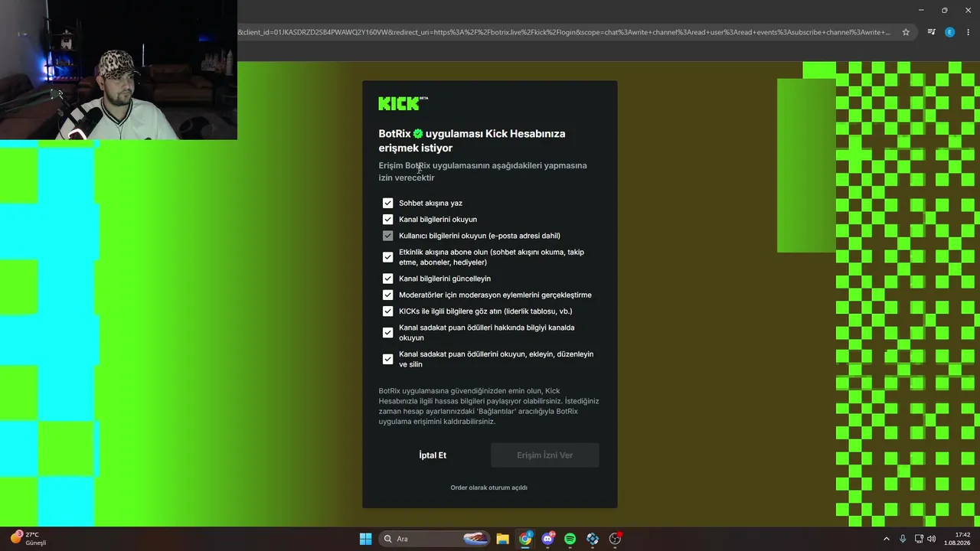Image resolution: width=980 pixels, height=551 pixels.
Task: Open Spotify from the taskbar
Action: pos(570,539)
